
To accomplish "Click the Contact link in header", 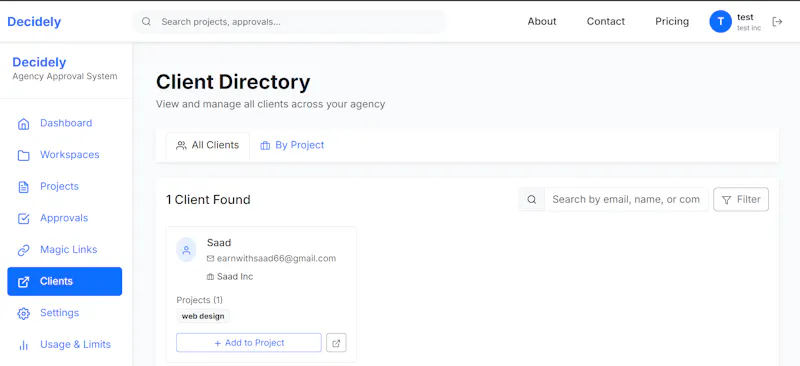I will 606,21.
